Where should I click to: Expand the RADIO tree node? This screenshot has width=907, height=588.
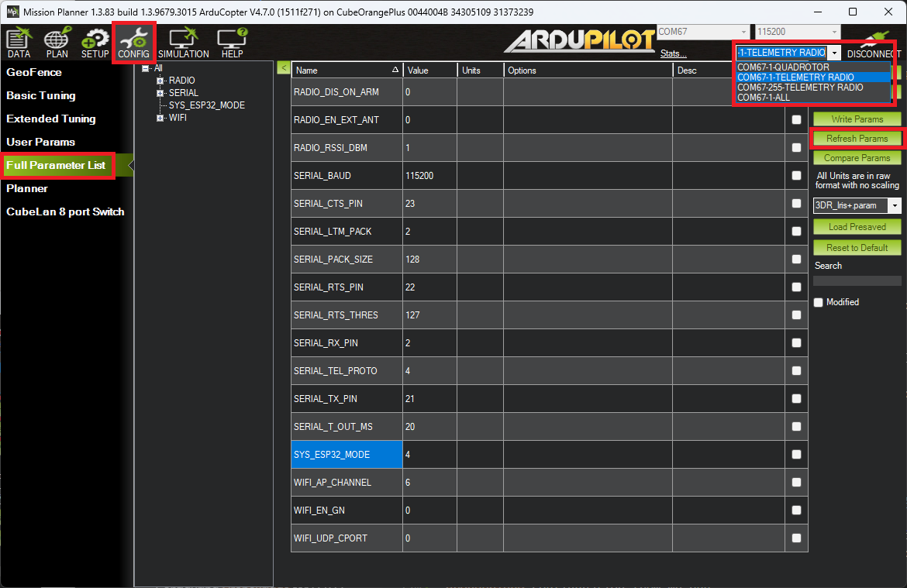(160, 81)
